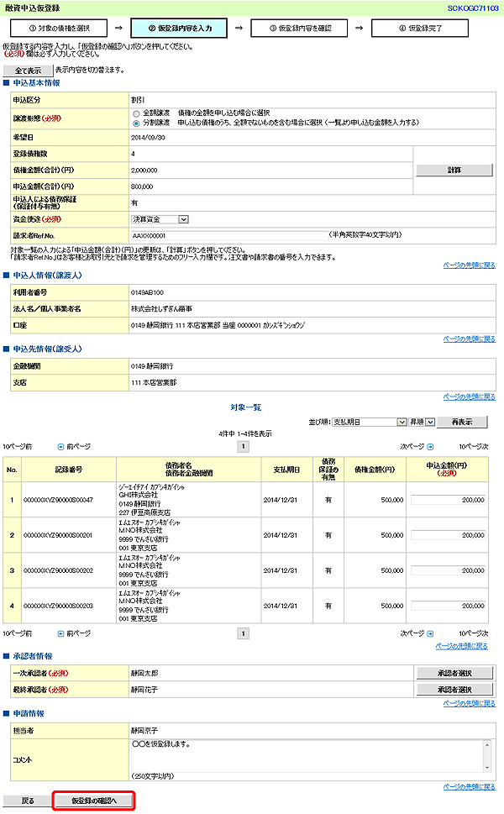The height and width of the screenshot is (814, 504).
Task: Choose 承認者選択 for 最終承認者
Action: click(455, 689)
